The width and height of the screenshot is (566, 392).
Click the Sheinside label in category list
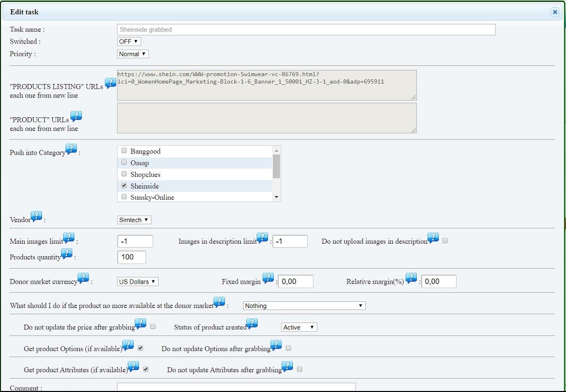pos(145,186)
